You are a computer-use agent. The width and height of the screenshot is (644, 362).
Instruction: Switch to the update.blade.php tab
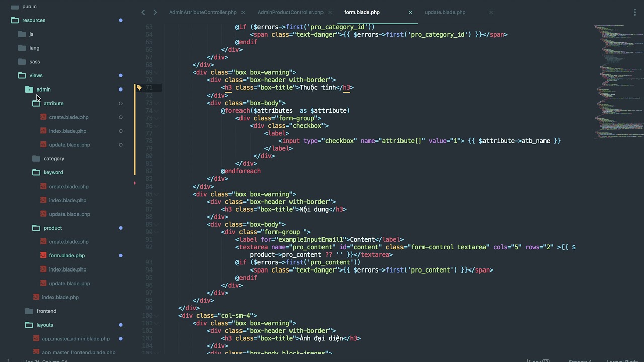(445, 12)
